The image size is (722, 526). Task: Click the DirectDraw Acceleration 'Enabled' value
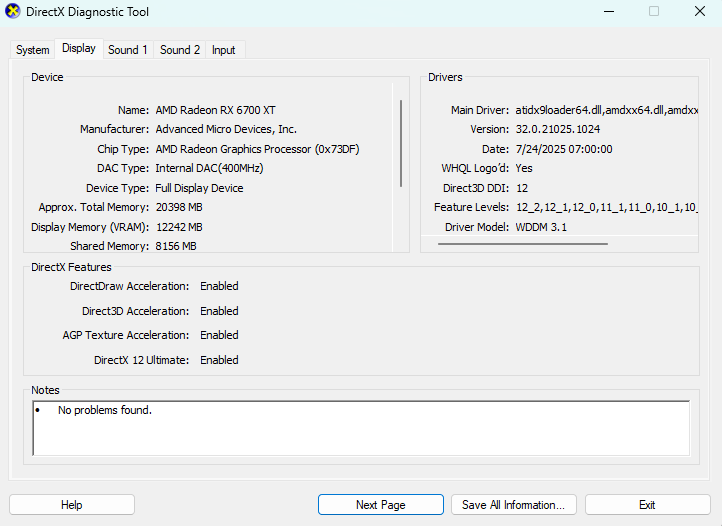[219, 286]
